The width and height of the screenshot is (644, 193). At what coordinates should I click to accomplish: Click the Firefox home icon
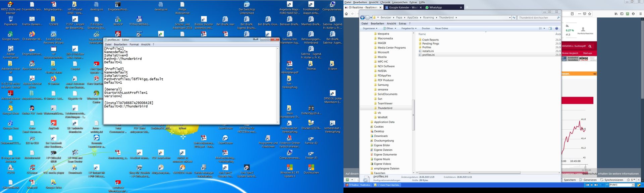(x=346, y=14)
